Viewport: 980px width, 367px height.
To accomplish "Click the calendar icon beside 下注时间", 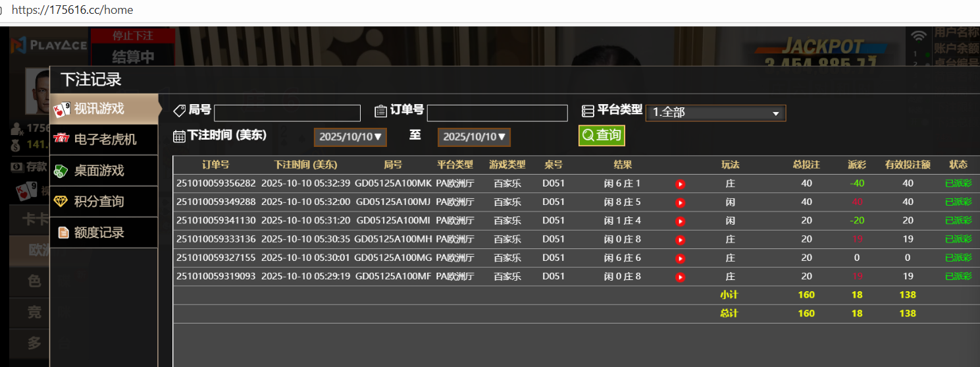I will (179, 136).
